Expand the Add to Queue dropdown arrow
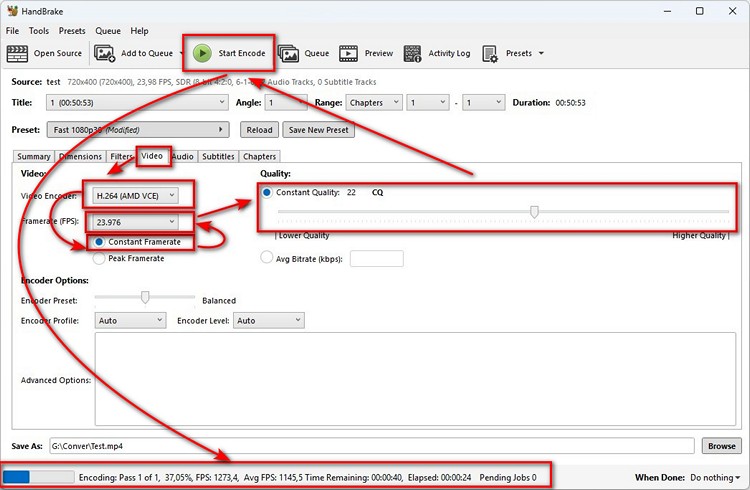Viewport: 750px width, 490px height. (x=181, y=53)
